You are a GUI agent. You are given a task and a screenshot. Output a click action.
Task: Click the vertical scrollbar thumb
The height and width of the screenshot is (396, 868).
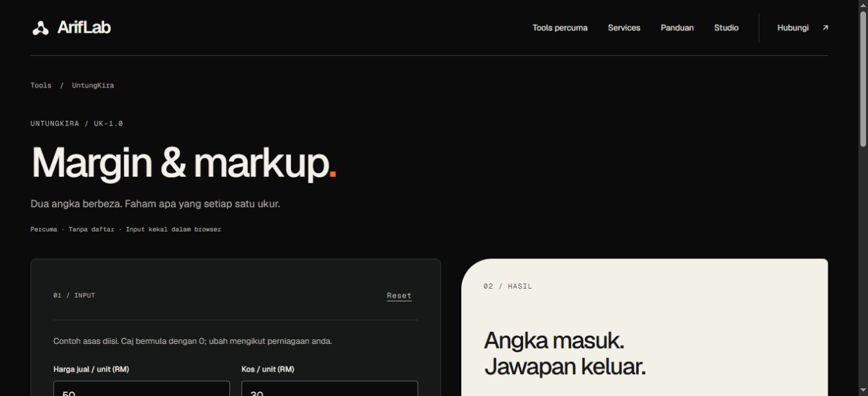pyautogui.click(x=863, y=80)
